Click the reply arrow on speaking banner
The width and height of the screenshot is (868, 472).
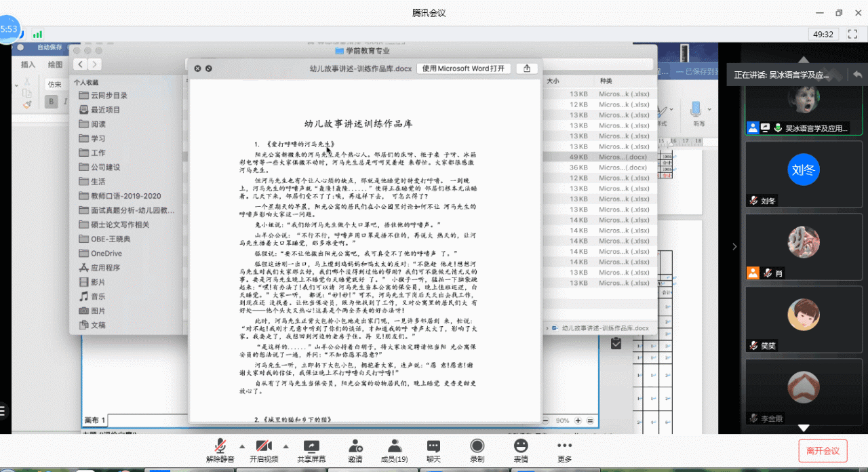tap(857, 75)
